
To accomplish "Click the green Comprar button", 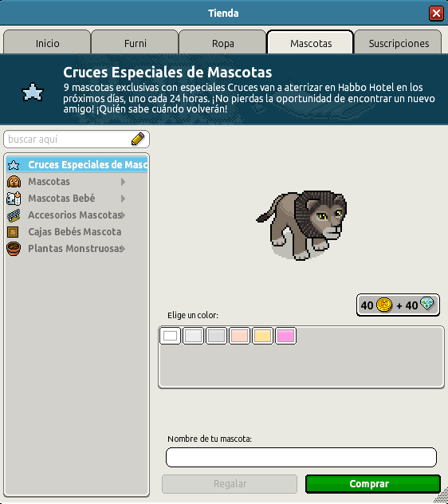I will coord(373,484).
